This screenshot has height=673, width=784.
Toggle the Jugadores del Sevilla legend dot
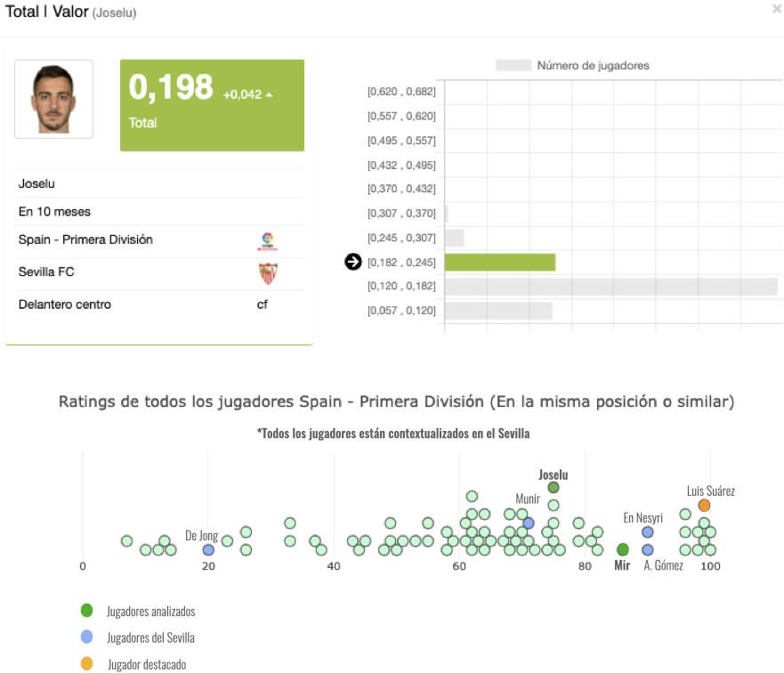(x=86, y=637)
